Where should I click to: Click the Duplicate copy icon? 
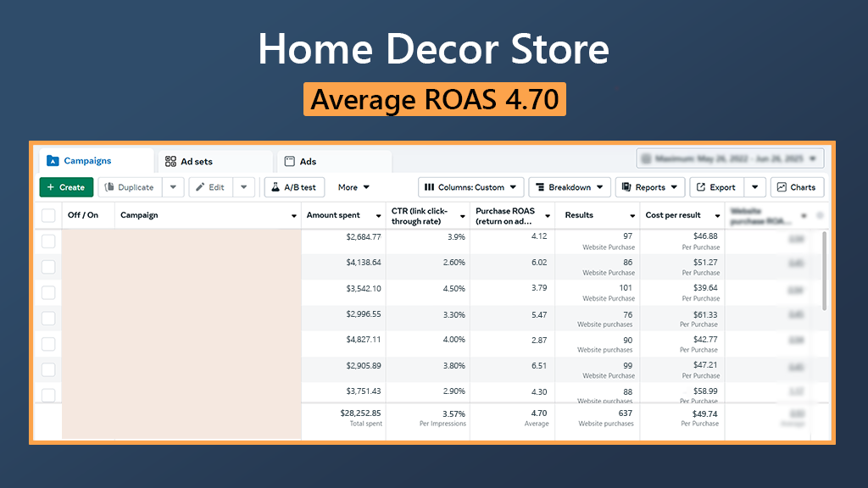(x=108, y=187)
